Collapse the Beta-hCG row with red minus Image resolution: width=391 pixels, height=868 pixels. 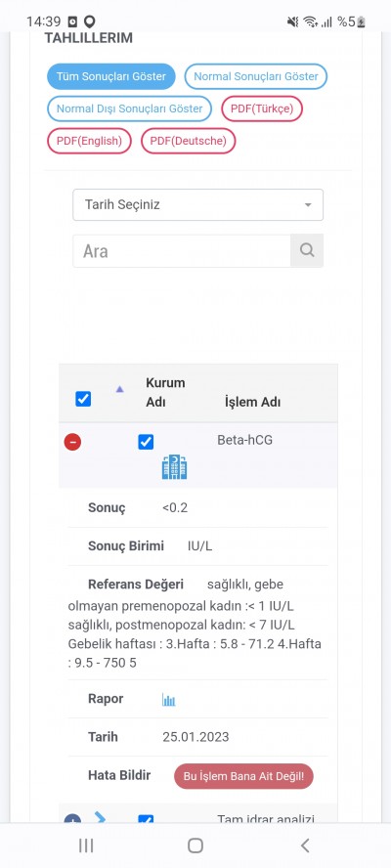(72, 442)
